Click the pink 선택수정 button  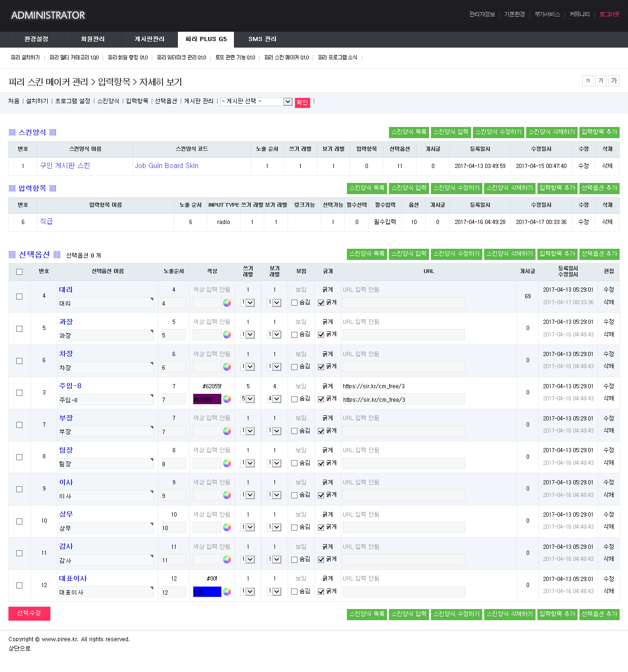(x=29, y=613)
